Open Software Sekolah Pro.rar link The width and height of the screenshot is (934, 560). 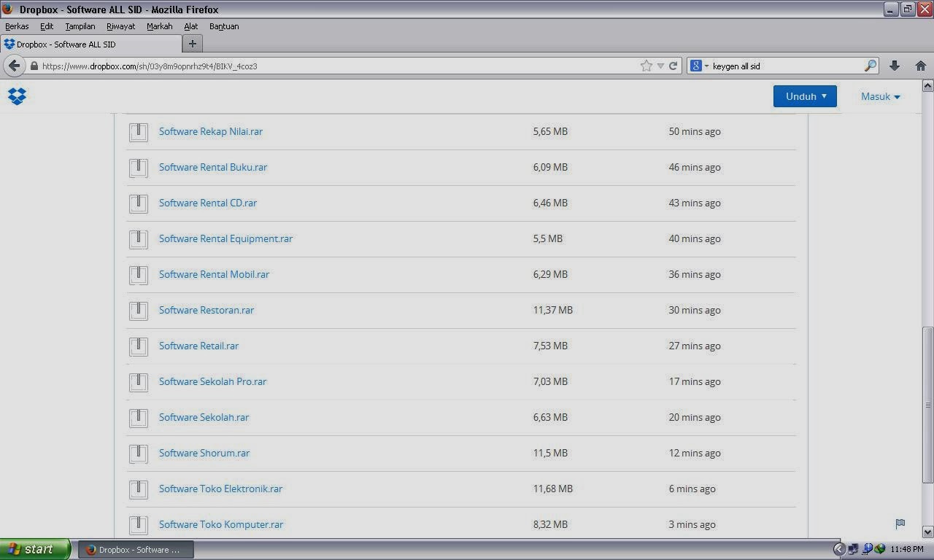[x=212, y=381]
